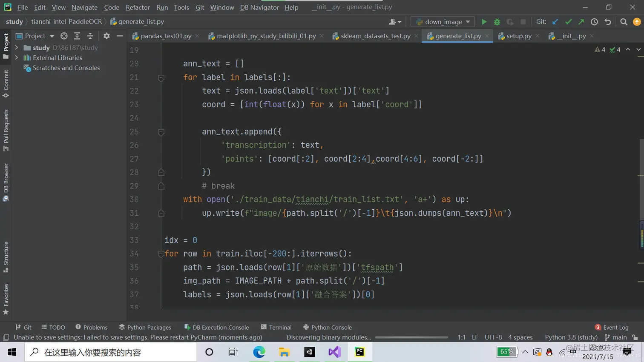Open the Terminal tool window
This screenshot has width=644, height=362.
[276, 327]
